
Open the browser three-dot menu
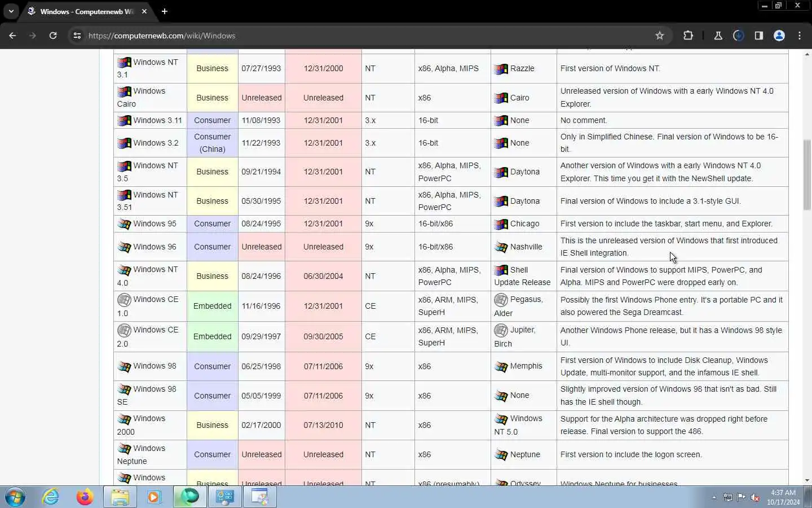pyautogui.click(x=800, y=36)
